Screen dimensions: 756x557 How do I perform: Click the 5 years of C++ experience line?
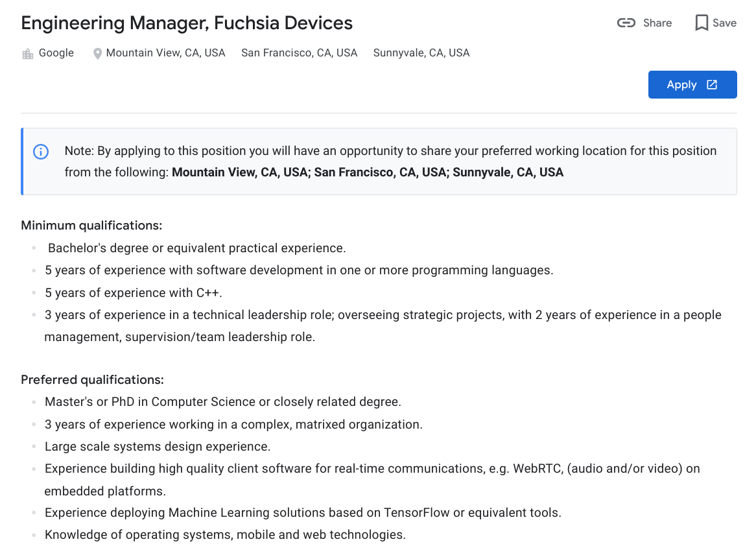pos(133,292)
